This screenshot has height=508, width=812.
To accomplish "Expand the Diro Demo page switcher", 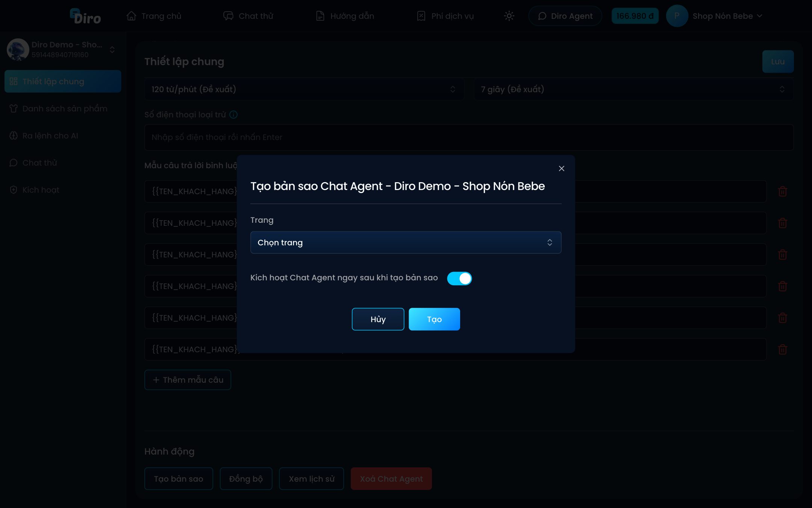I will point(112,50).
